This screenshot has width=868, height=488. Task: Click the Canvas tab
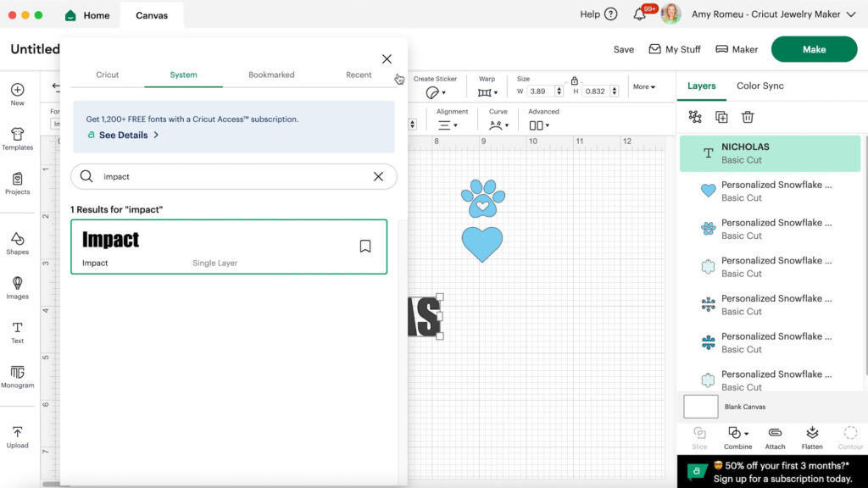152,15
